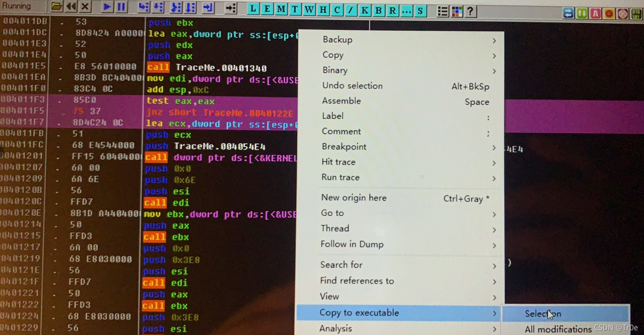The height and width of the screenshot is (335, 644).
Task: Open Patches window with slash button
Action: (350, 10)
